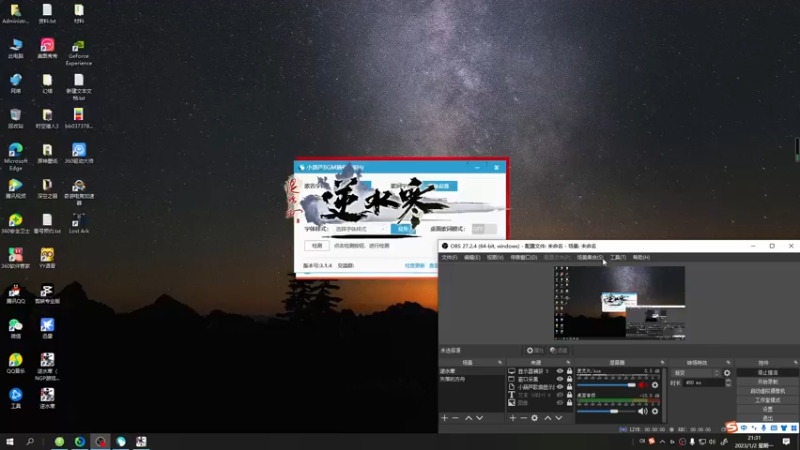Select 失落的方舟 scene in Scenes list
This screenshot has width=800, height=450.
pos(471,379)
